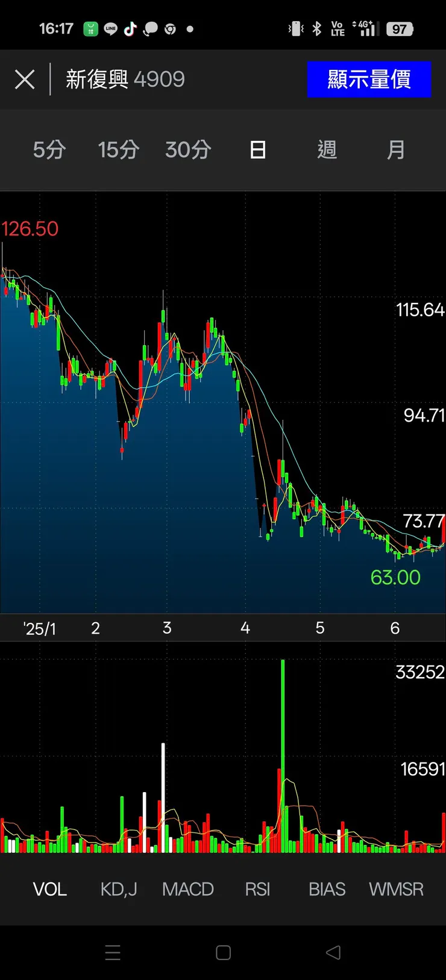446x980 pixels.
Task: Tap the low price label 63.00
Action: 395,577
